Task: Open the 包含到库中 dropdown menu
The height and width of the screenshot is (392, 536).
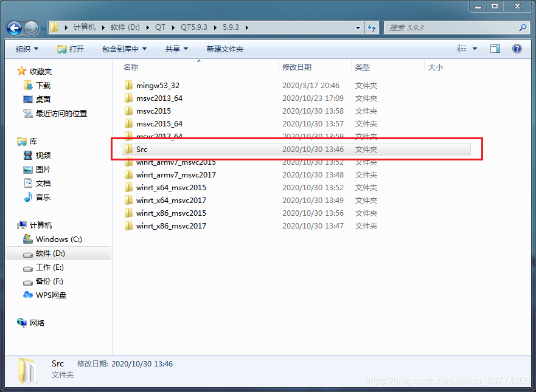Action: pos(125,49)
